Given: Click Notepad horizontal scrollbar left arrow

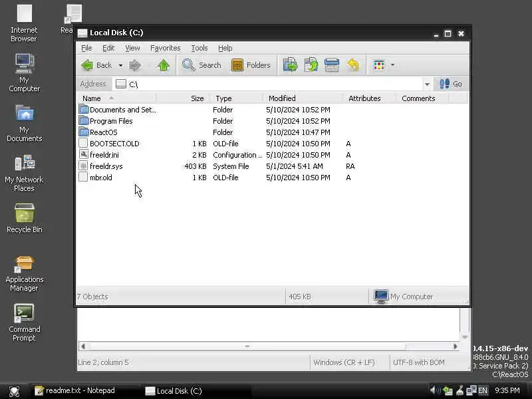Looking at the screenshot, I should [x=83, y=346].
